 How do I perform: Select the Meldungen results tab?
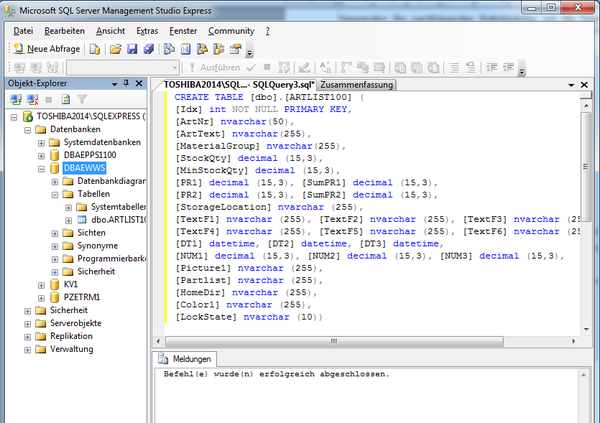(186, 359)
